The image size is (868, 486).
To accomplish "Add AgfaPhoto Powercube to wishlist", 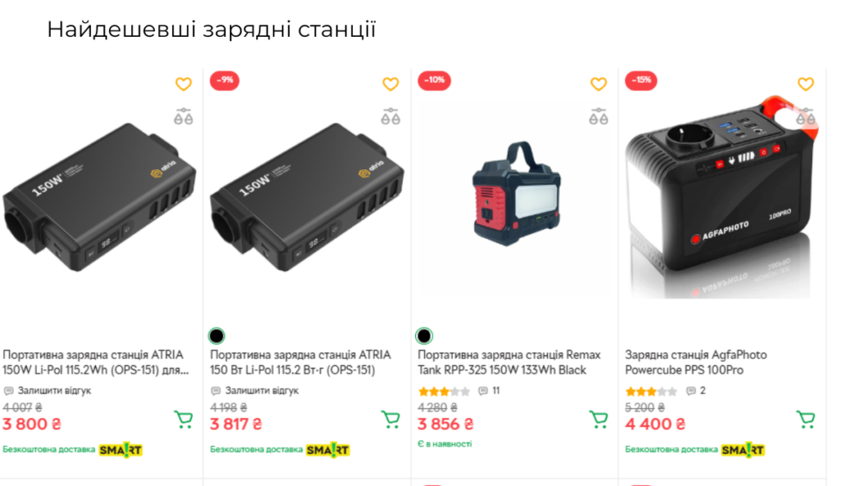I will [x=806, y=84].
